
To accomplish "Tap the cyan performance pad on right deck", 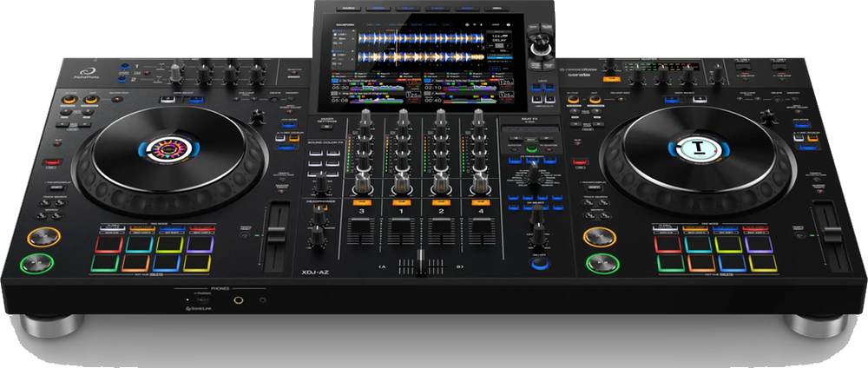I will pos(699,244).
